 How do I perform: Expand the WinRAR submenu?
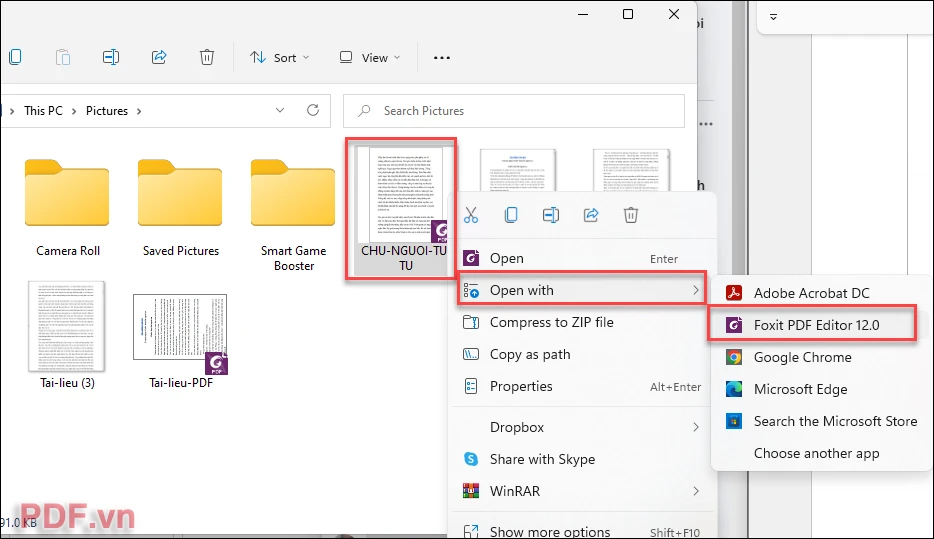point(582,491)
